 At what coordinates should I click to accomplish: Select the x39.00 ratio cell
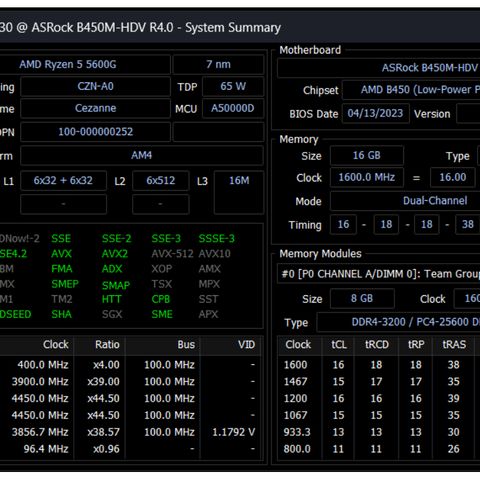point(104,382)
